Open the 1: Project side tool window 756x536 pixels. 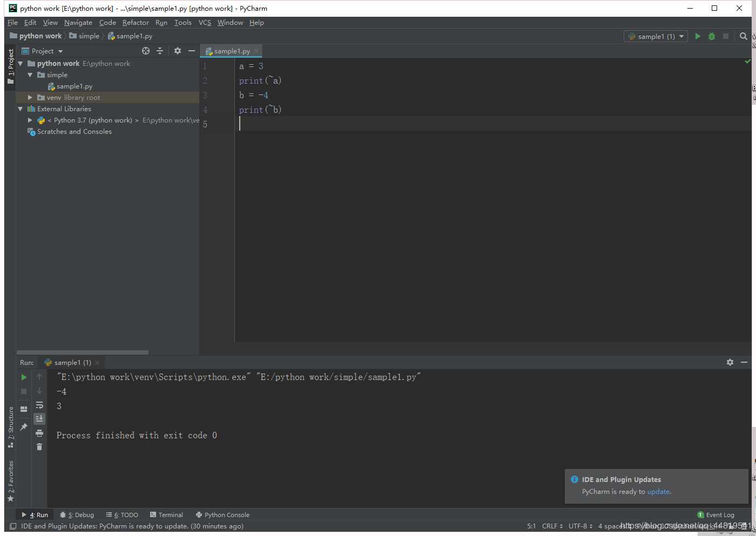[10, 66]
